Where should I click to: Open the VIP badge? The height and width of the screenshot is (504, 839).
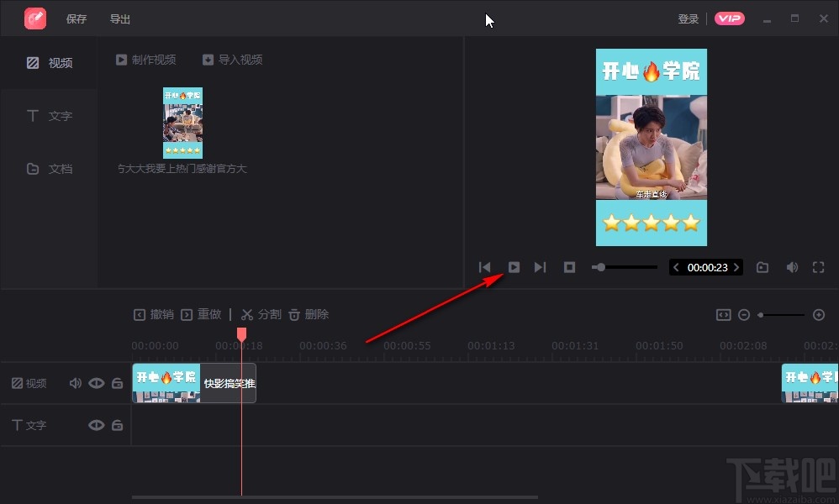(730, 18)
